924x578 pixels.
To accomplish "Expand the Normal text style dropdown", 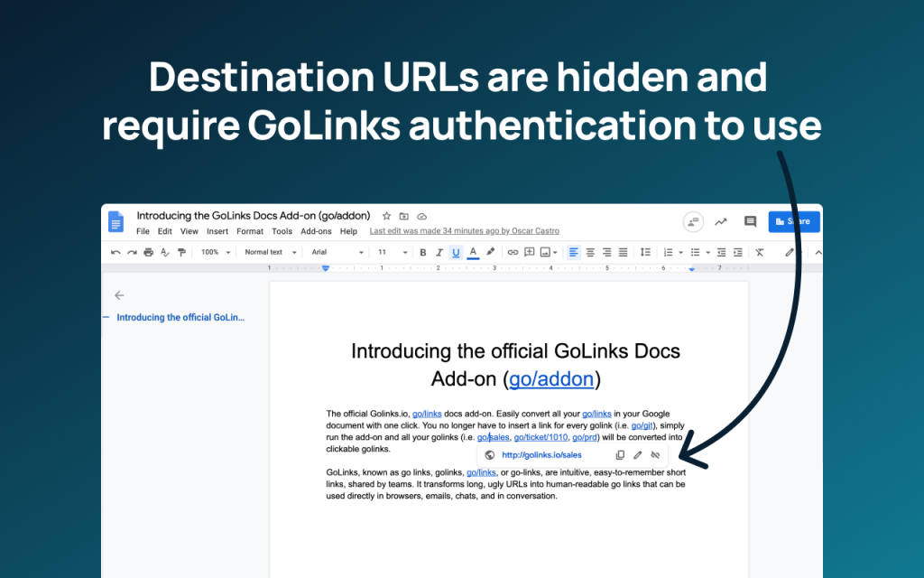I will (268, 253).
